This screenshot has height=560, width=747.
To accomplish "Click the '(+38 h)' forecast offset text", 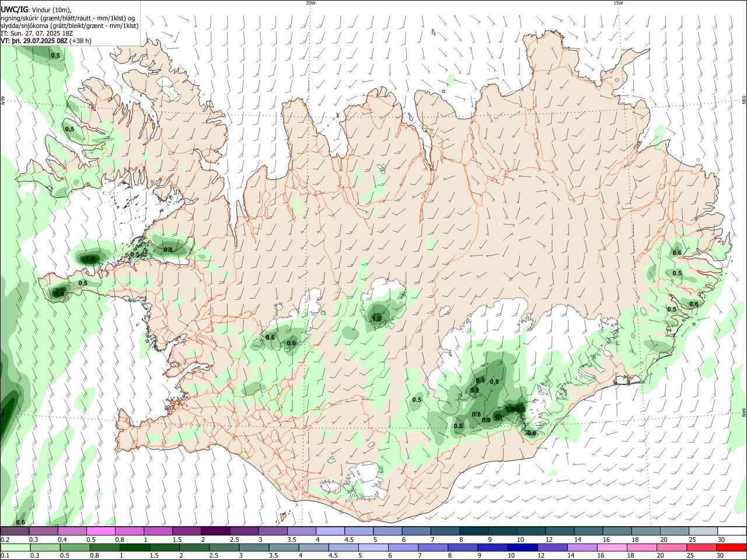I will pos(81,41).
